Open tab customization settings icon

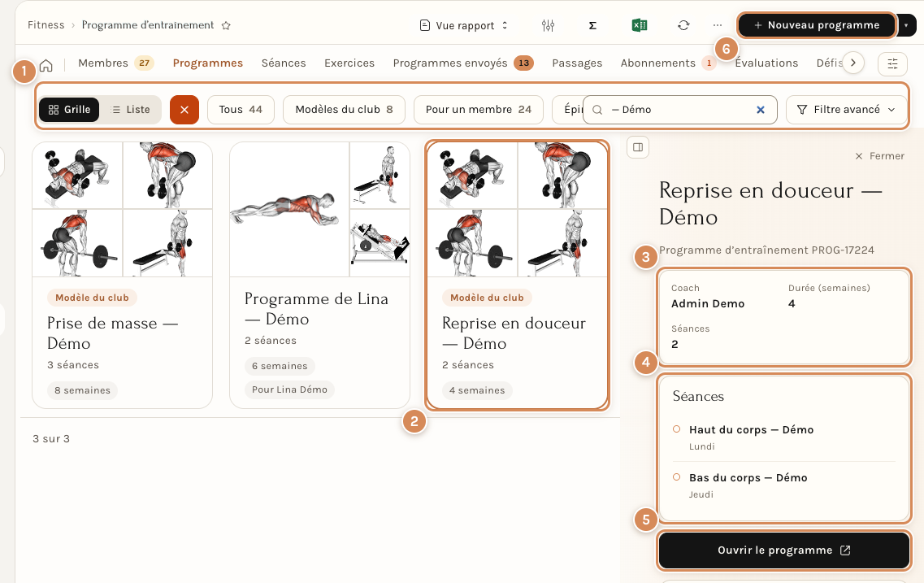click(892, 63)
